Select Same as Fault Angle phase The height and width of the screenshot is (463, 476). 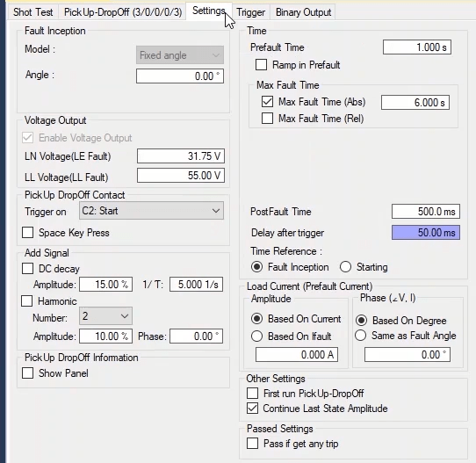click(x=361, y=336)
